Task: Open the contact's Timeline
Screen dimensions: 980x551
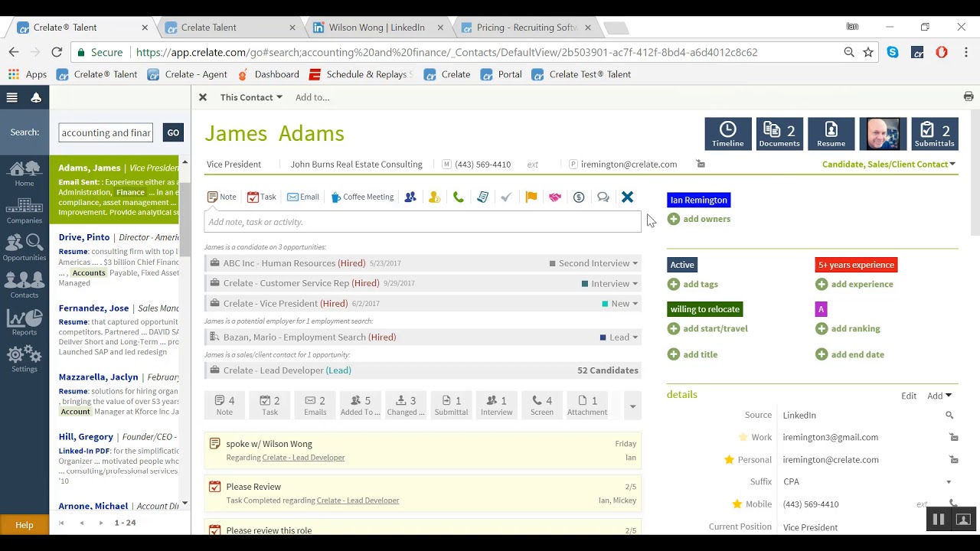Action: (x=728, y=134)
